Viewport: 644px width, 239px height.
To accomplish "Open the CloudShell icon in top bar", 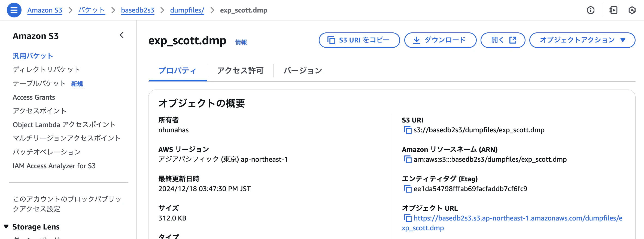I will 613,10.
